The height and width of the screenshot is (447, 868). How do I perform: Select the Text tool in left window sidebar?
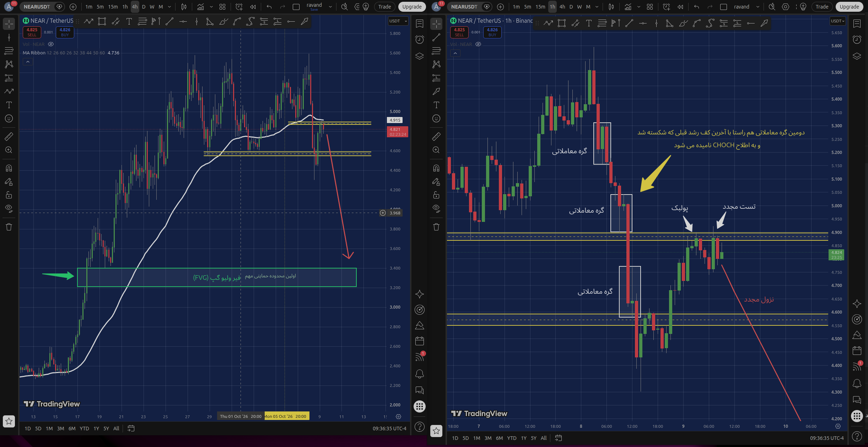(9, 105)
